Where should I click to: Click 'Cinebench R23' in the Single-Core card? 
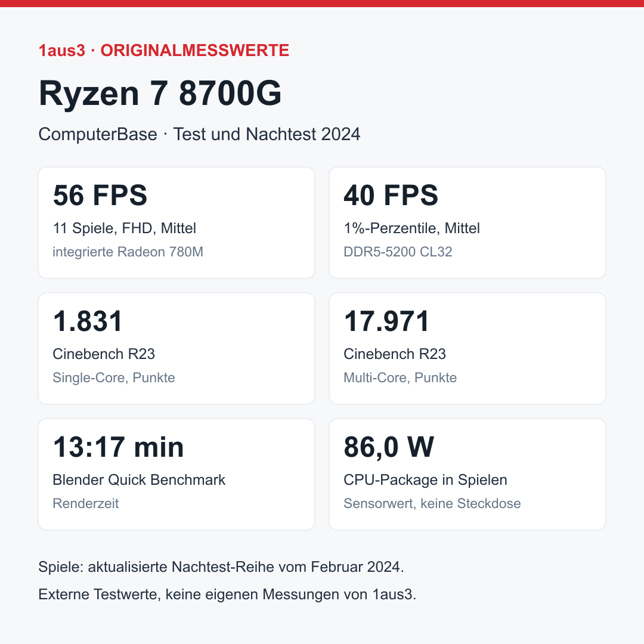[104, 354]
